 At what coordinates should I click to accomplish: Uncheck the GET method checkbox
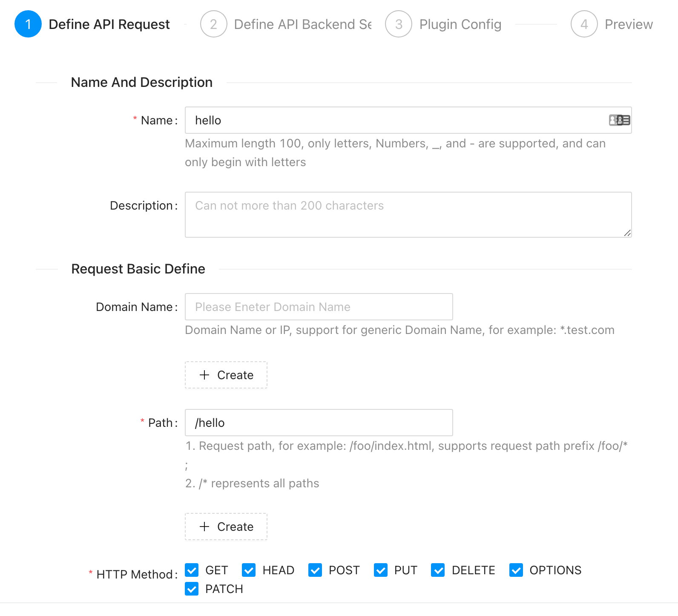(192, 570)
